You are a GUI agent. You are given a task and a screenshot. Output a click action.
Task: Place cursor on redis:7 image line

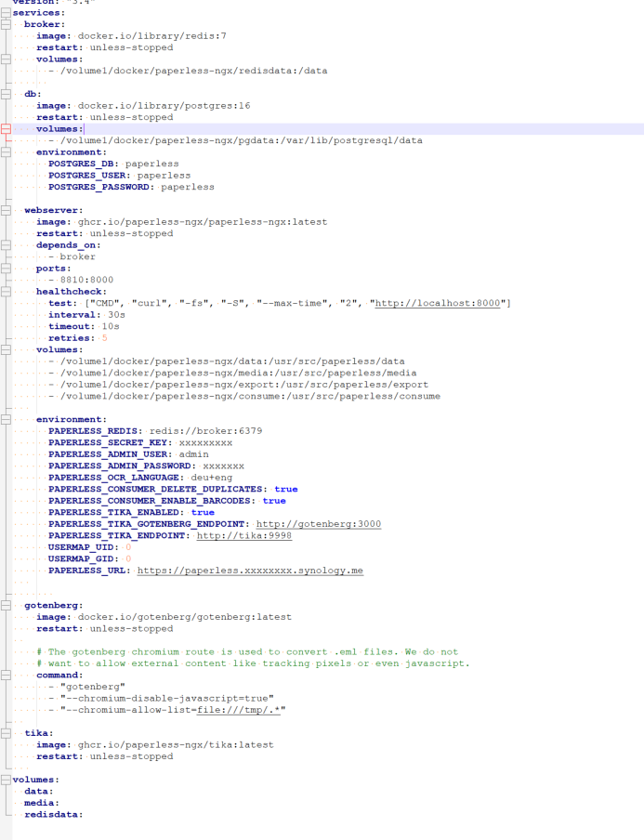[x=131, y=36]
